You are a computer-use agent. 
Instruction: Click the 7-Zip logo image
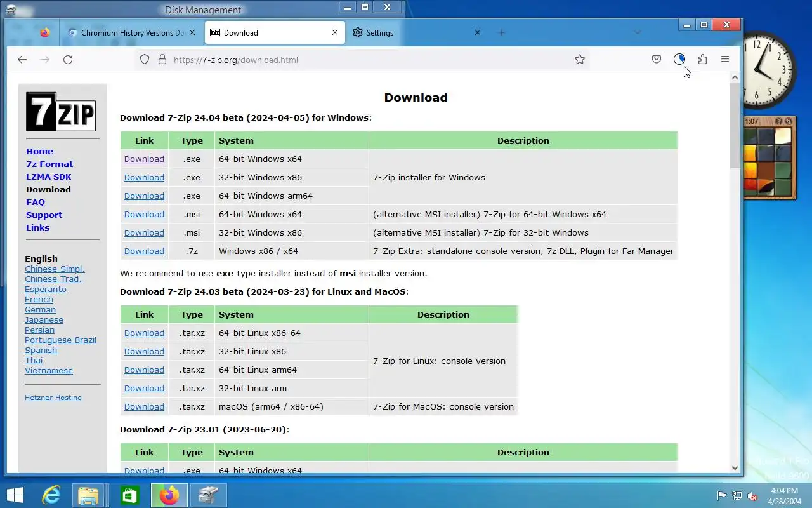[61, 112]
